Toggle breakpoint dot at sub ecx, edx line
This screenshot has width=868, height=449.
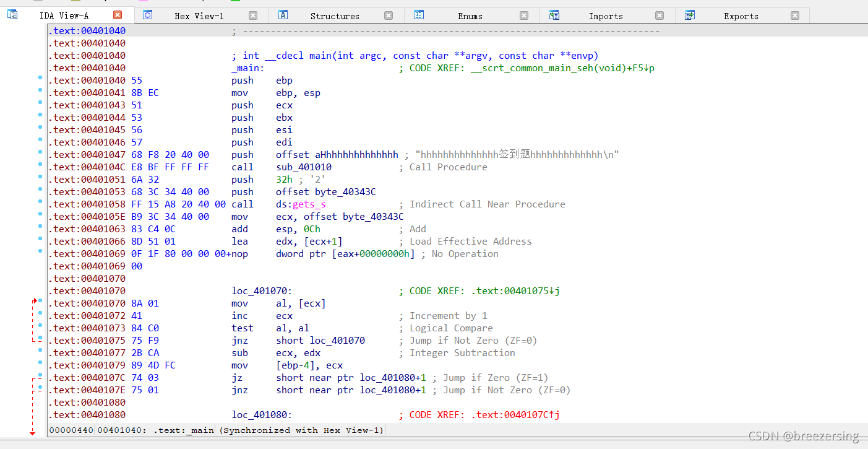[40, 351]
